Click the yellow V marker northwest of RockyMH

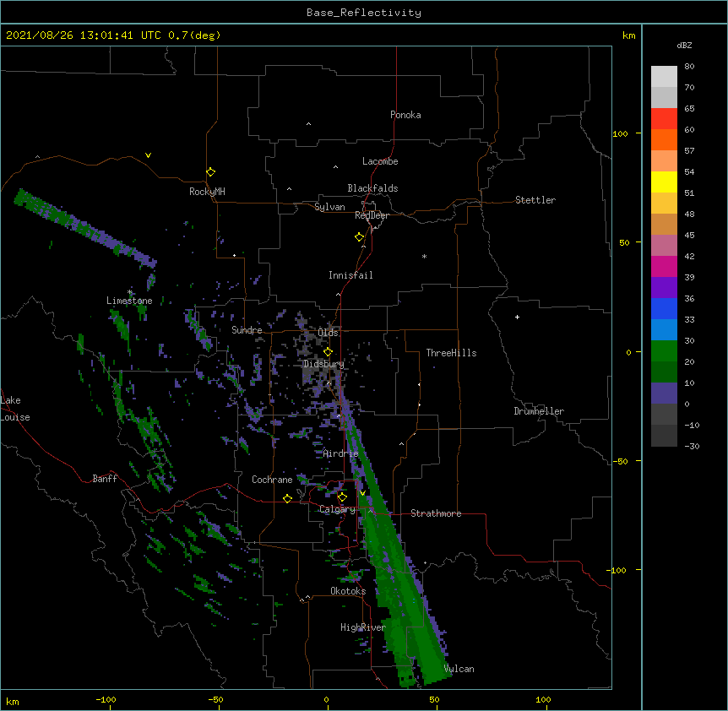[148, 155]
